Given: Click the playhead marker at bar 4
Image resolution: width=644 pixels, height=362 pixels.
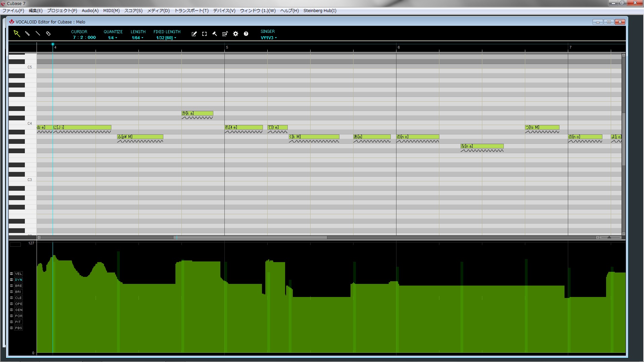Looking at the screenshot, I should (x=53, y=44).
